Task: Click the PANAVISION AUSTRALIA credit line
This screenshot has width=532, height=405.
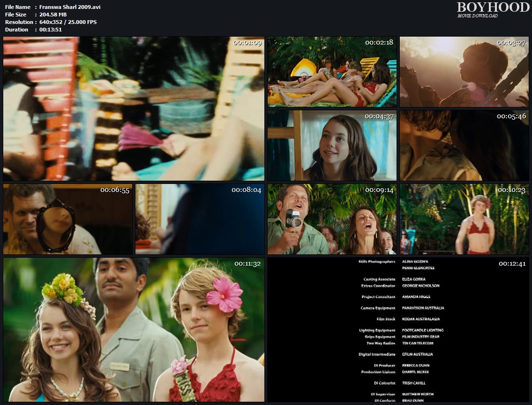Action: 423,308
